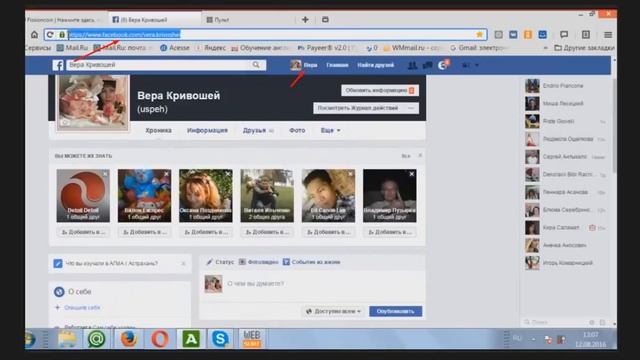This screenshot has height=360, width=640.
Task: Open chat settings gear in sidebar
Action: pos(592,322)
